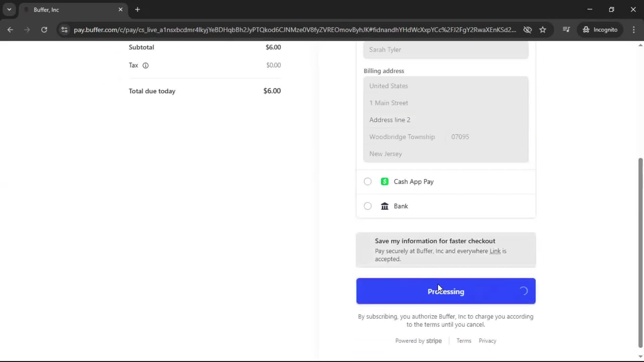Click the media controls icon near Incognito
Image resolution: width=644 pixels, height=362 pixels.
[x=567, y=29]
